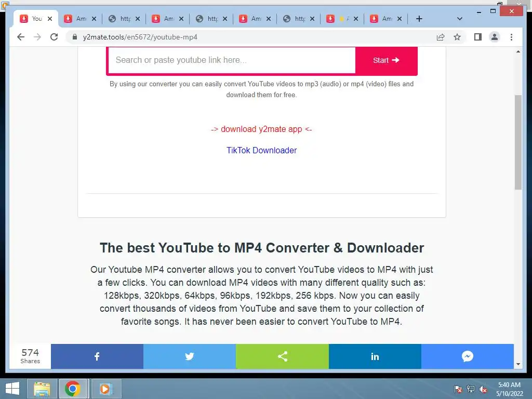The image size is (532, 399).
Task: Share the page via Messenger
Action: point(468,356)
